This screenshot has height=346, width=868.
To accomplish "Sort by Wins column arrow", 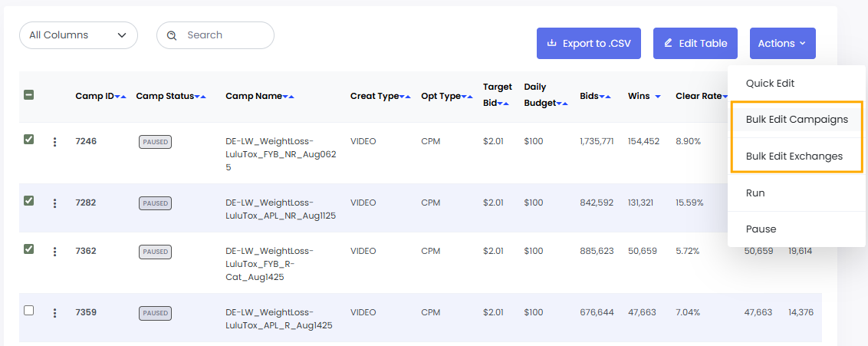I will tap(658, 97).
